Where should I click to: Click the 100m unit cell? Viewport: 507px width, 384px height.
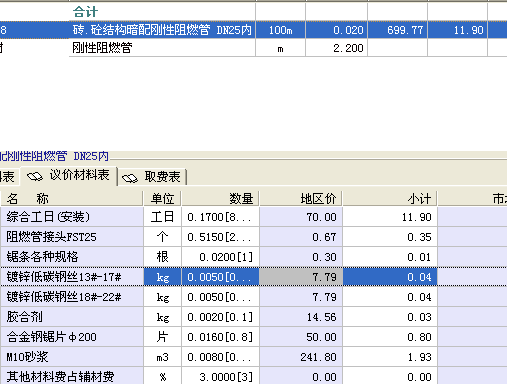coord(280,30)
